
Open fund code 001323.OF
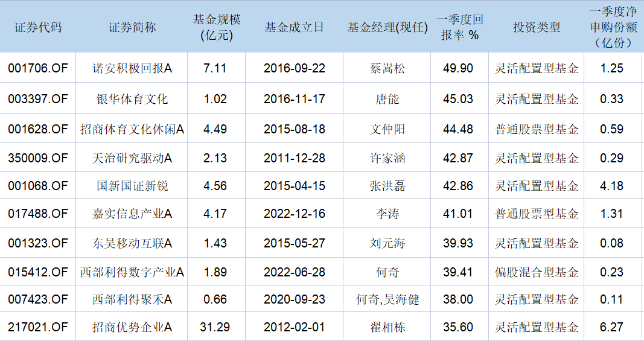[38, 243]
